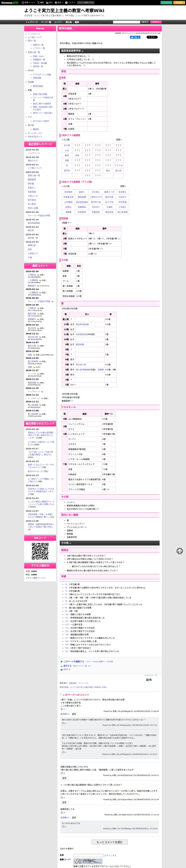186x868 pixels.
Task: Open 特別試験の都合上 footnote *21 link
Action: tap(66, 651)
